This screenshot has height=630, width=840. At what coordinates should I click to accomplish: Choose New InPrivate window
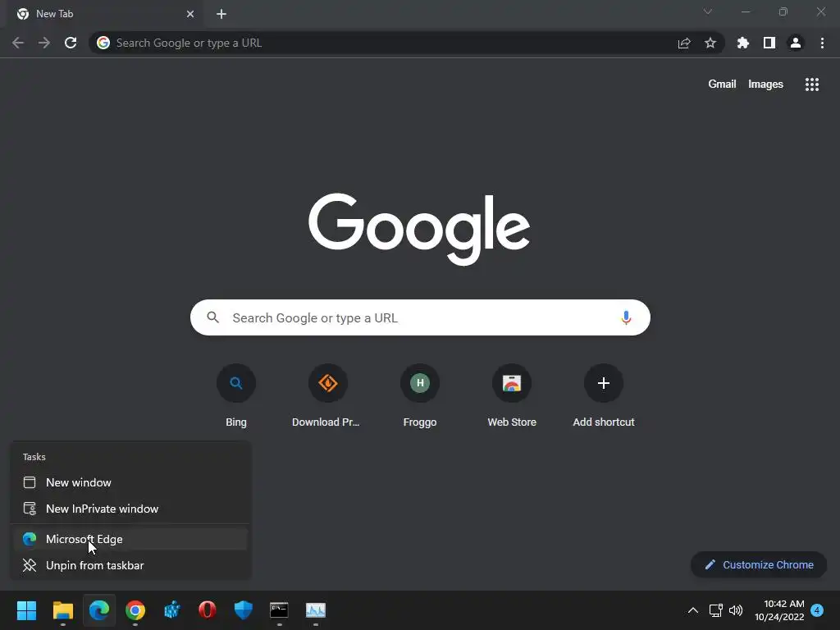130,509
